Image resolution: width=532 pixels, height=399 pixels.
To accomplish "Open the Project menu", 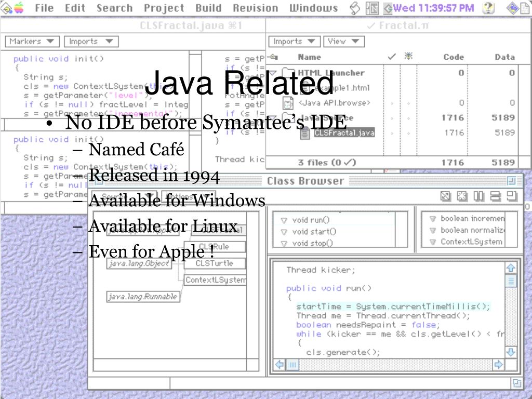I will (164, 8).
